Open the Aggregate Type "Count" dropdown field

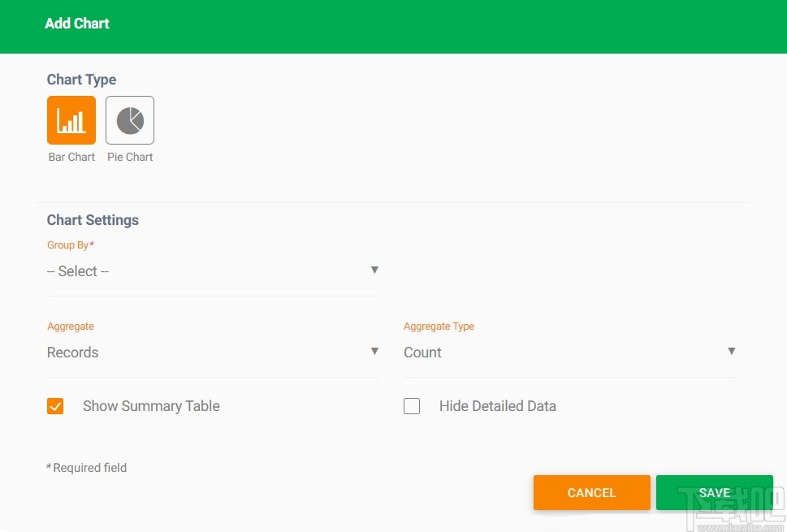pyautogui.click(x=560, y=353)
